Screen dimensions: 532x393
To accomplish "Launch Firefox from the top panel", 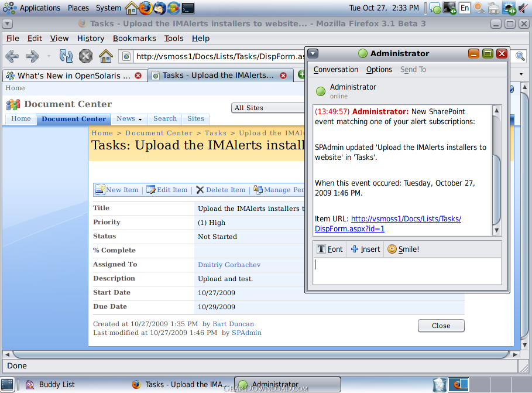I will coord(146,8).
